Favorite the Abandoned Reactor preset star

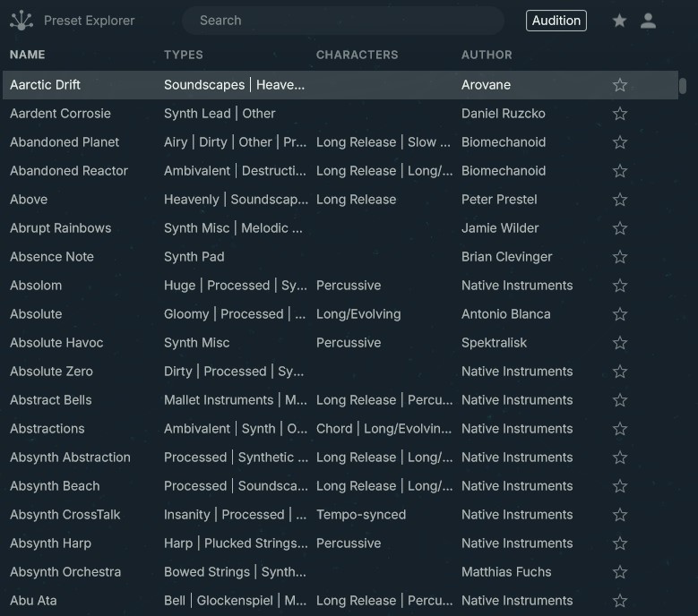(x=620, y=171)
